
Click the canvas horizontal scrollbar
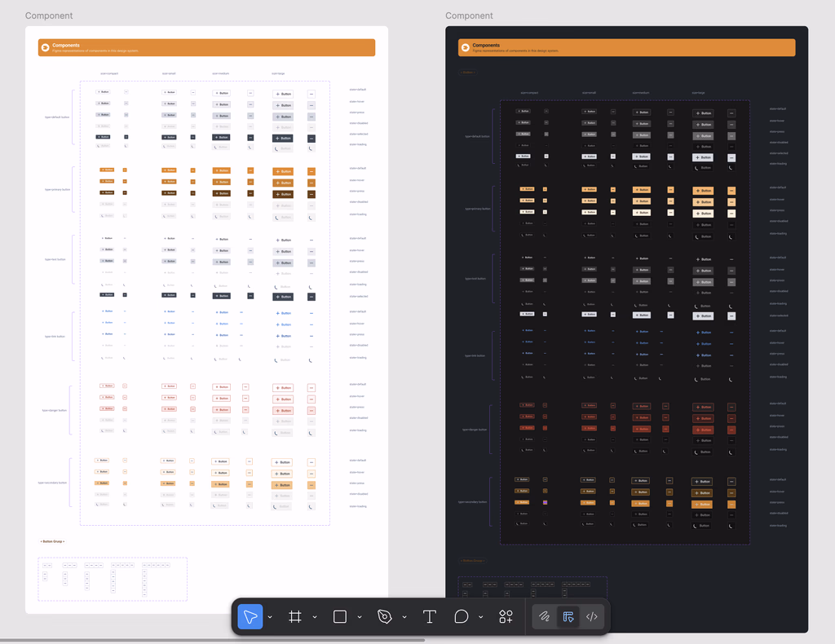213,640
